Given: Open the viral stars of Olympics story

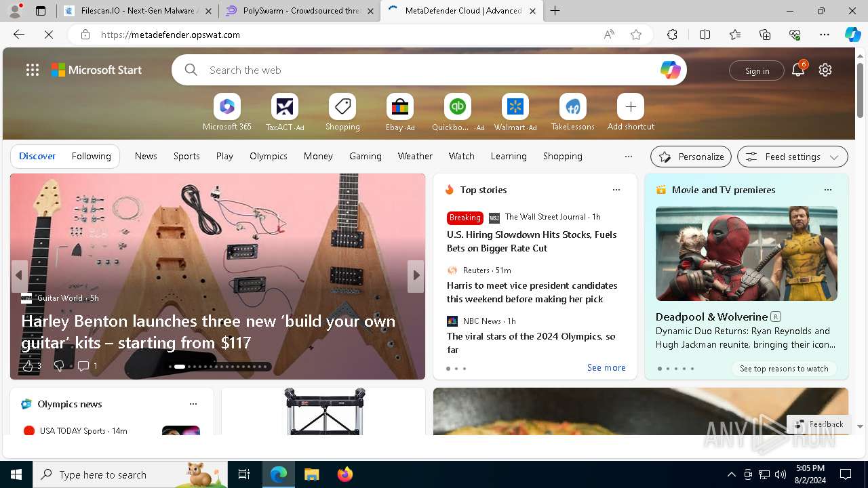Looking at the screenshot, I should click(531, 343).
